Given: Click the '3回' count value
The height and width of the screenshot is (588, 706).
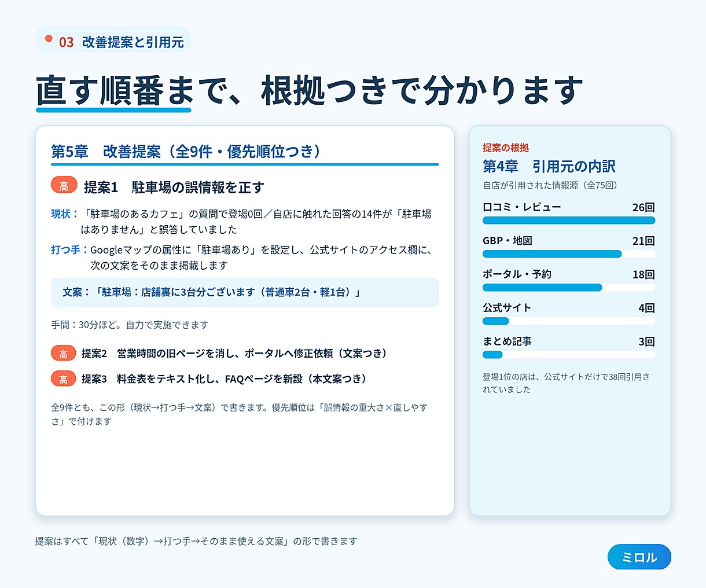Looking at the screenshot, I should 646,341.
